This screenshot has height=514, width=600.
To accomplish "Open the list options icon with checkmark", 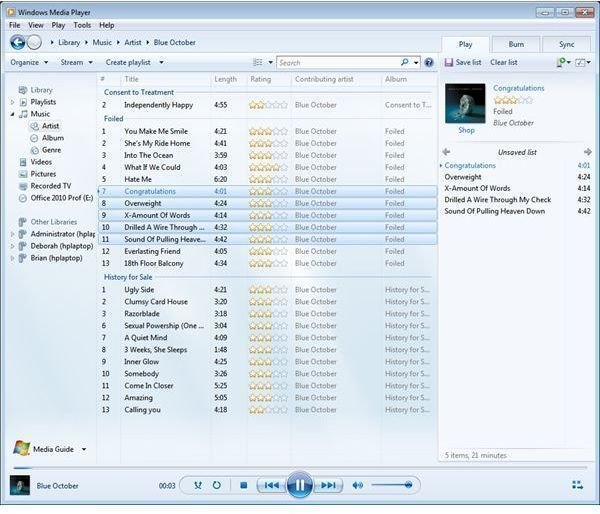I will [x=580, y=62].
